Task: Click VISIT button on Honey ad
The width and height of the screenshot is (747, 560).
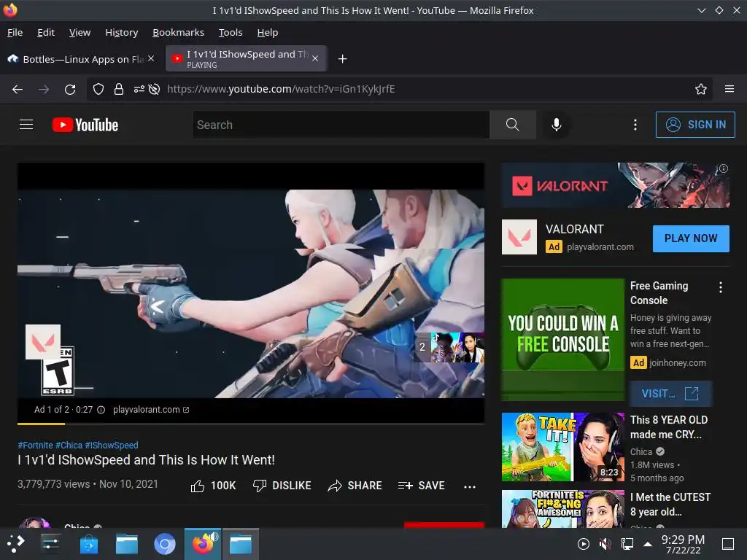Action: (x=671, y=394)
